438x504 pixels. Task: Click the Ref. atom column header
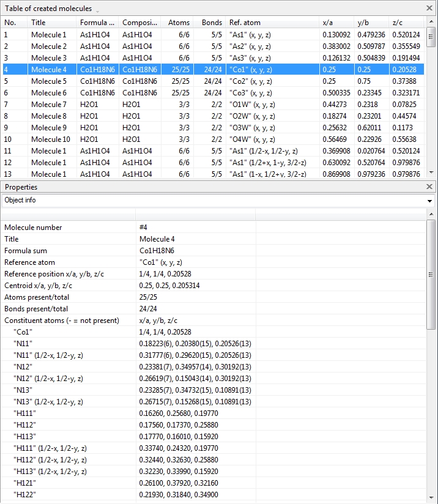pyautogui.click(x=272, y=23)
